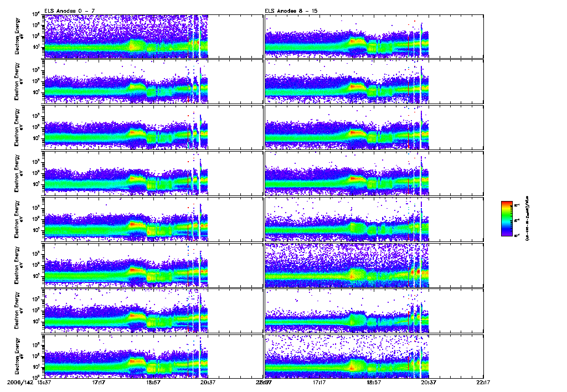Click the '2006/142 15:37' start time label

pos(30,382)
